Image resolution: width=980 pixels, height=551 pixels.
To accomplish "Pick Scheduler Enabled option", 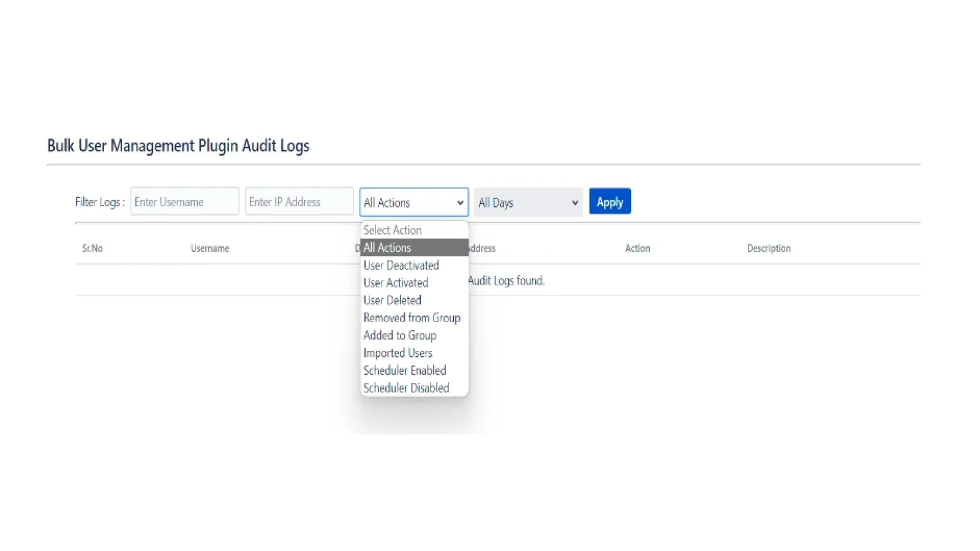I will pos(405,370).
